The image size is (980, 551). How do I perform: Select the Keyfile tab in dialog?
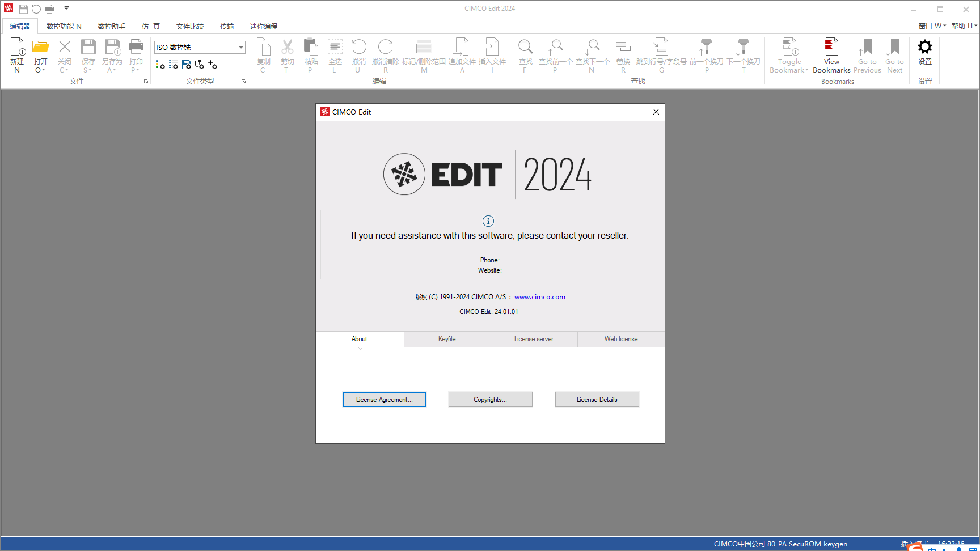click(x=447, y=339)
